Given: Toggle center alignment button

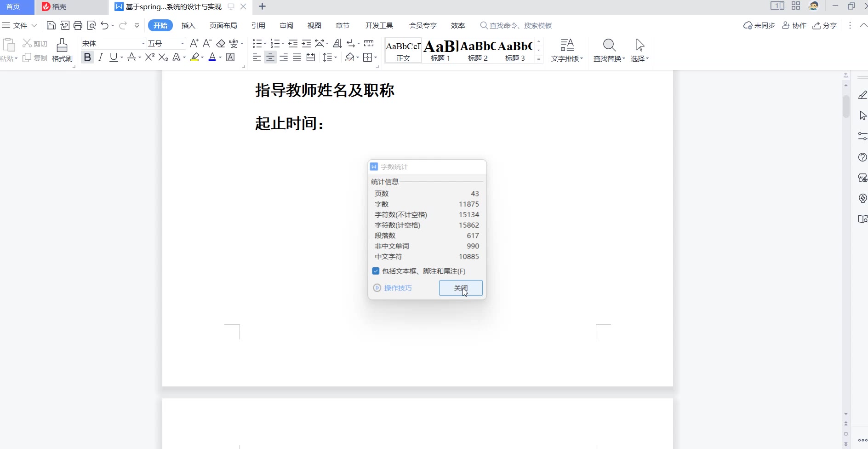Looking at the screenshot, I should coord(270,57).
